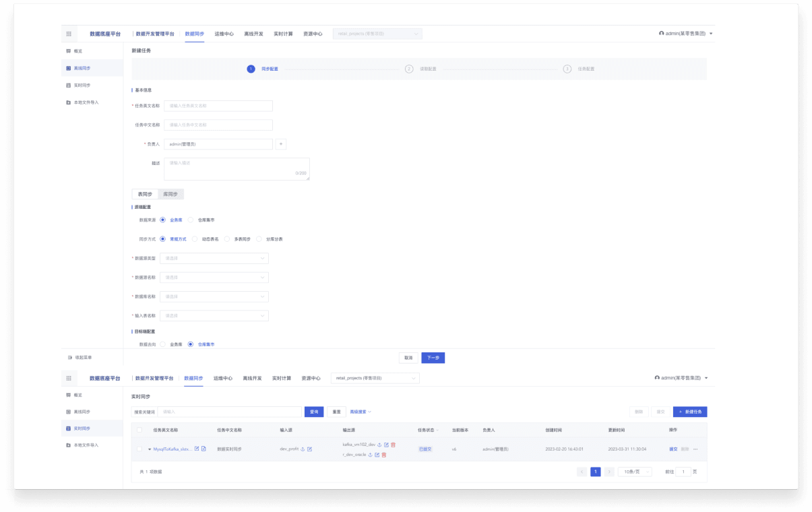Click the plus icon beside 负责人 field
812x512 pixels.
pyautogui.click(x=281, y=143)
